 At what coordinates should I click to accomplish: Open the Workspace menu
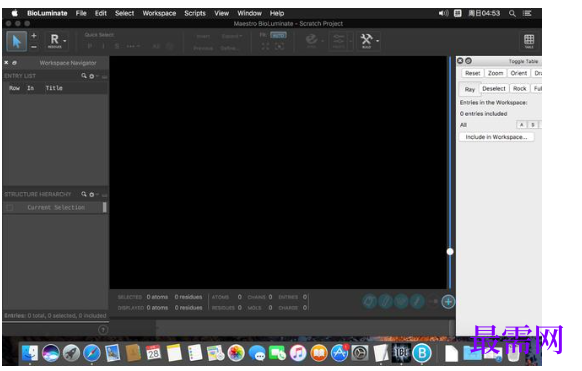tap(159, 13)
